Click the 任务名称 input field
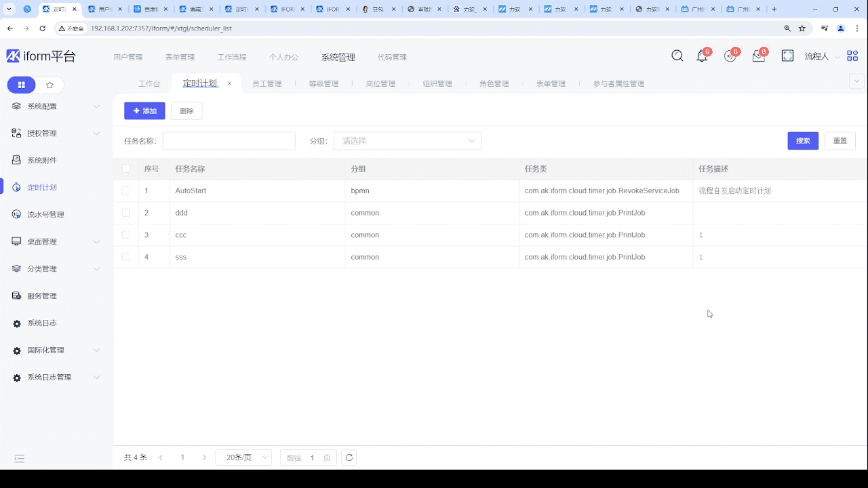The height and width of the screenshot is (488, 868). click(x=229, y=141)
